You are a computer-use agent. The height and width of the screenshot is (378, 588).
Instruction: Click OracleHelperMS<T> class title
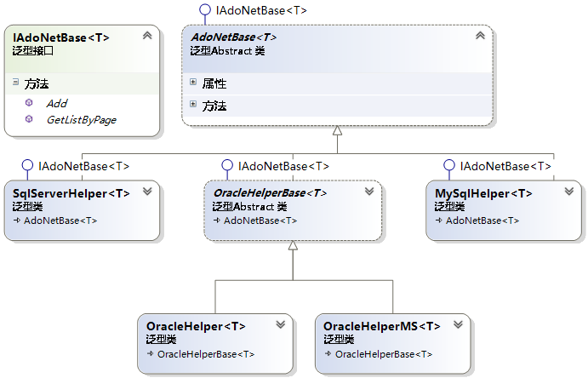[382, 326]
